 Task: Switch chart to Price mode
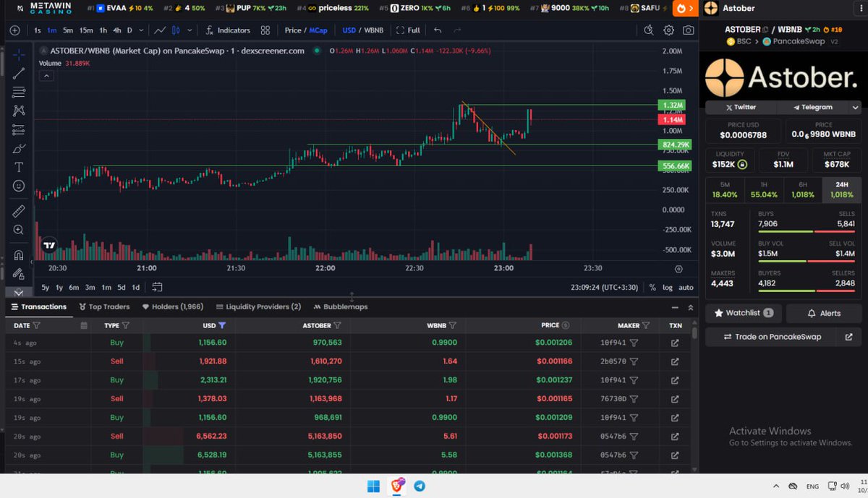coord(293,30)
